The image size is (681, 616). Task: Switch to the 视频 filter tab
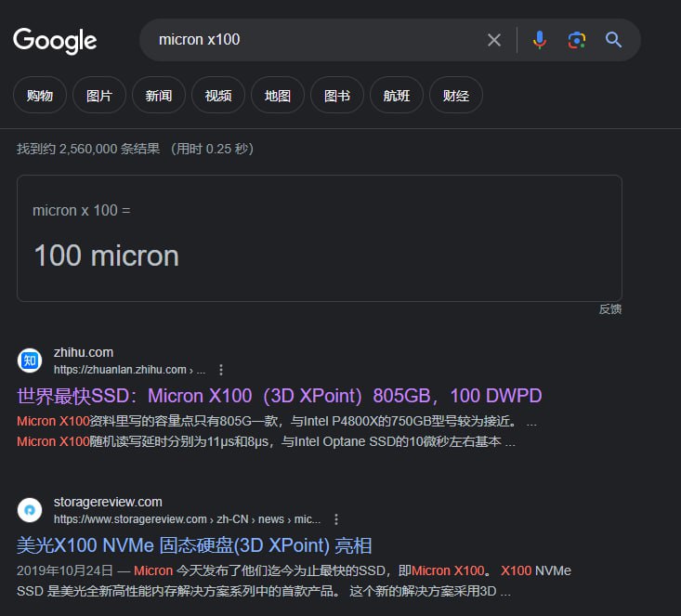[218, 95]
